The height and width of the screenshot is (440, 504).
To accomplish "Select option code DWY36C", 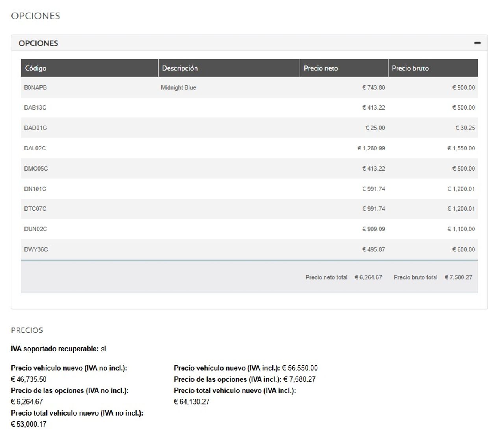I will tap(36, 250).
